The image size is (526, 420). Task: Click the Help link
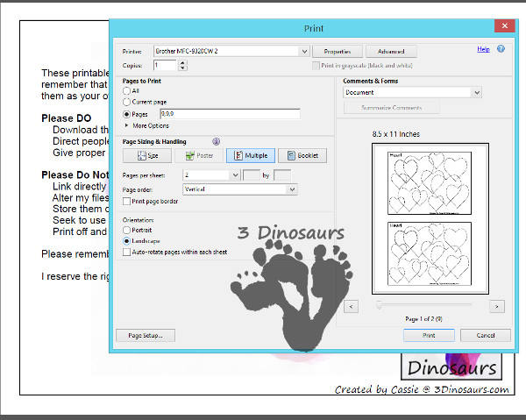click(483, 50)
